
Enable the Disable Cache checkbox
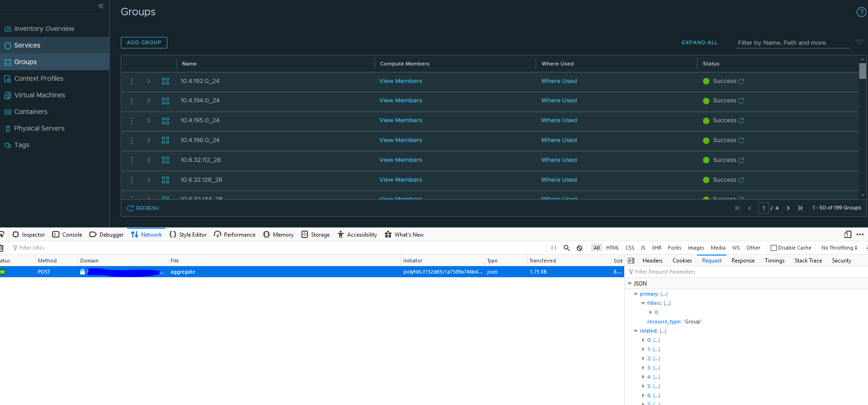(774, 248)
